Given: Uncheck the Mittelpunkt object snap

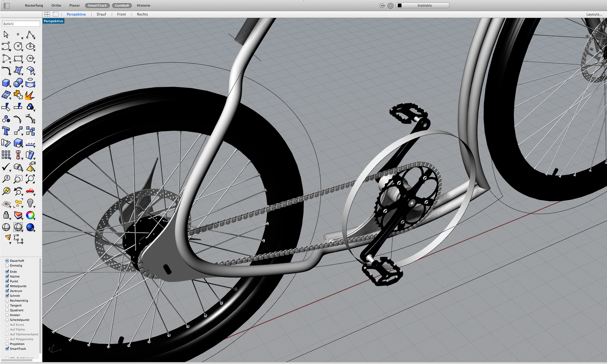Looking at the screenshot, I should (7, 286).
